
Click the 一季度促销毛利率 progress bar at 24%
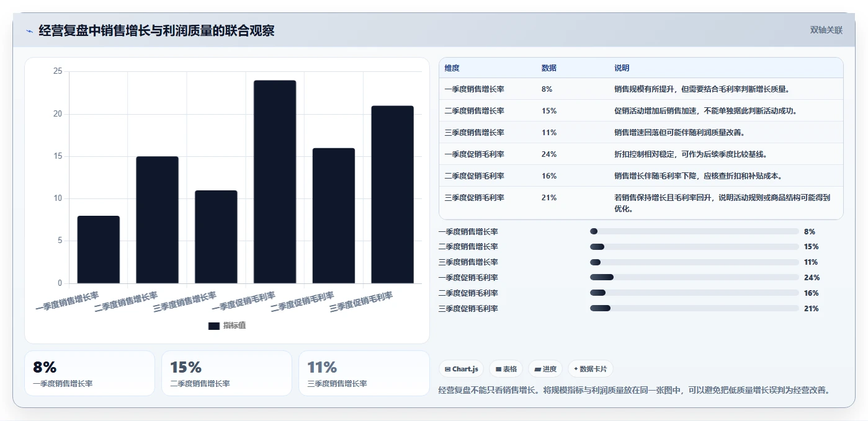tap(694, 278)
